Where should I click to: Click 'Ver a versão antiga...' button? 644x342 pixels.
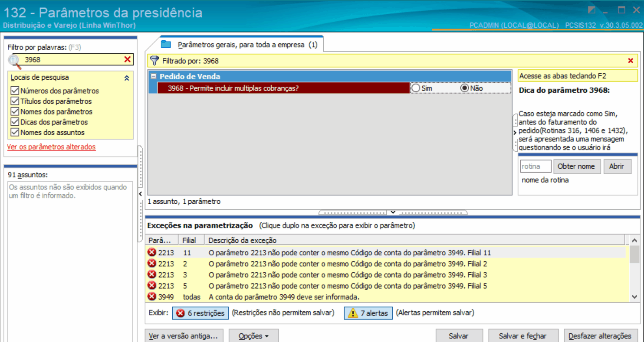coord(184,336)
